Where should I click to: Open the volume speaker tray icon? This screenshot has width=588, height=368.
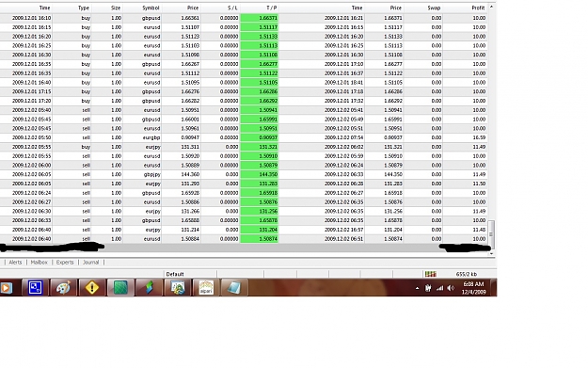pos(451,288)
